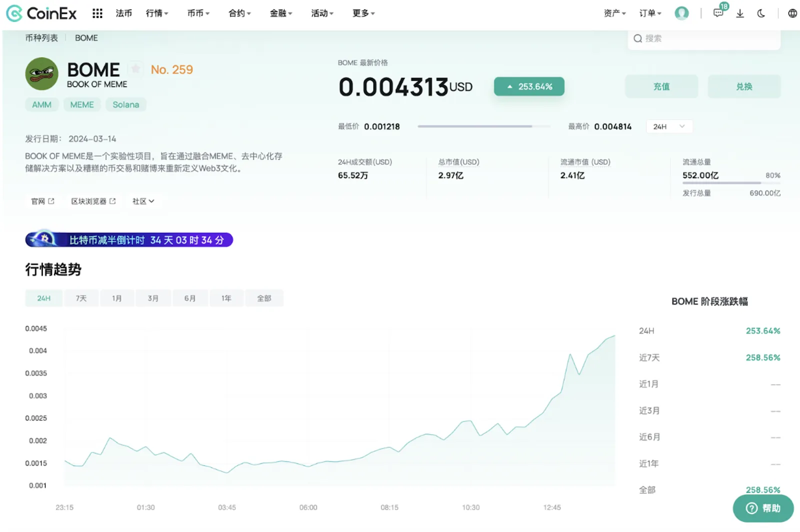Expand the 行情 menu
800x532 pixels.
[x=157, y=13]
